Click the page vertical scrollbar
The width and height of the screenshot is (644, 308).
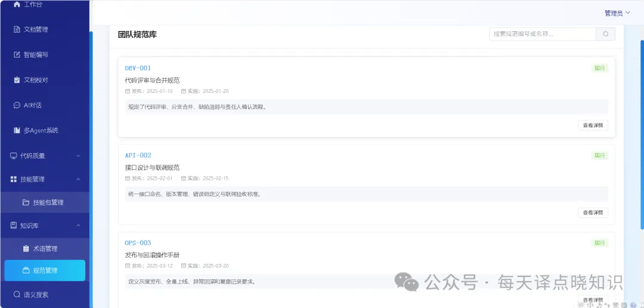[x=642, y=135]
